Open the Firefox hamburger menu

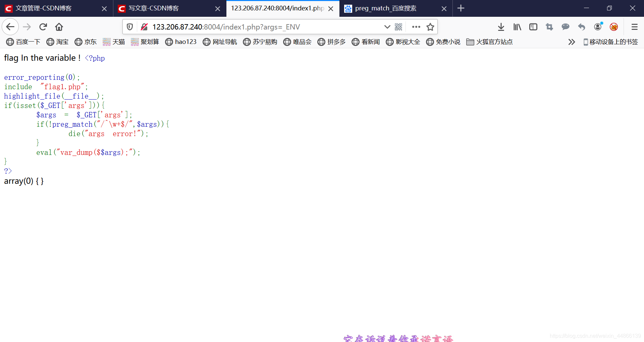[x=634, y=27]
